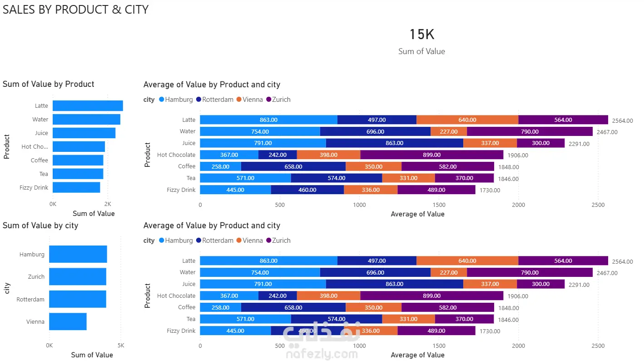The image size is (644, 361).
Task: Click the Juice bar in Sum of Value by Product
Action: point(84,133)
